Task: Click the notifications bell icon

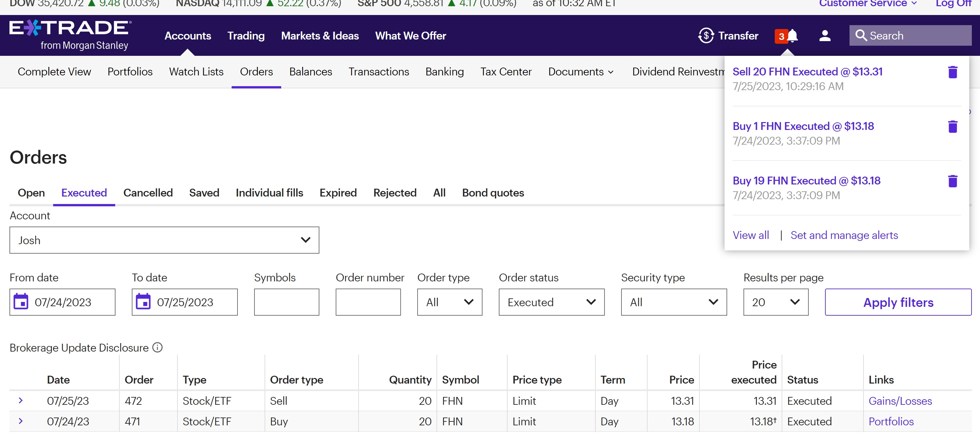Action: (792, 36)
